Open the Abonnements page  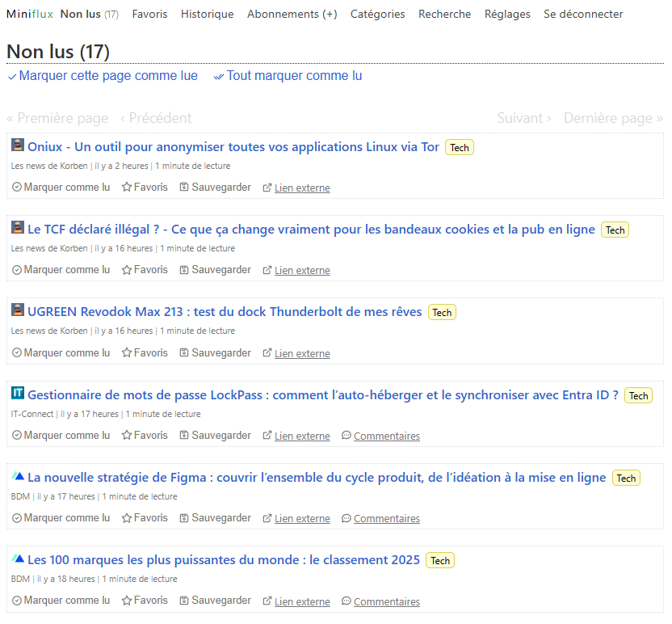tap(282, 15)
